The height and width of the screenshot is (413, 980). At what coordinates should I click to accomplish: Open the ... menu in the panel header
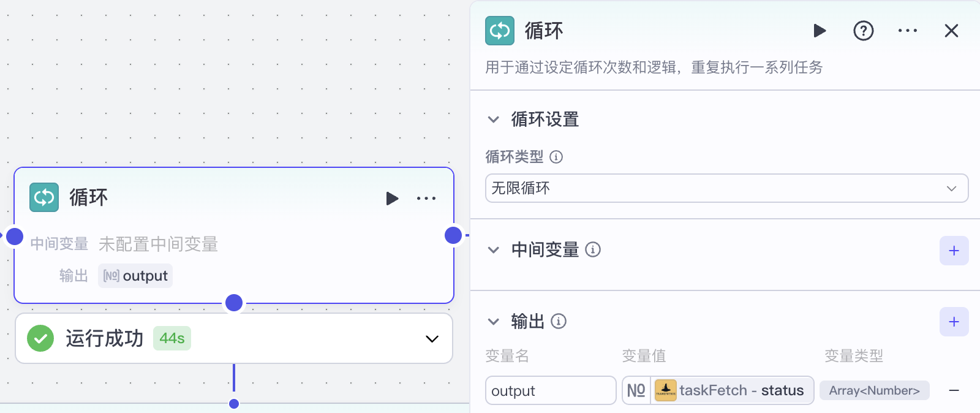click(907, 30)
